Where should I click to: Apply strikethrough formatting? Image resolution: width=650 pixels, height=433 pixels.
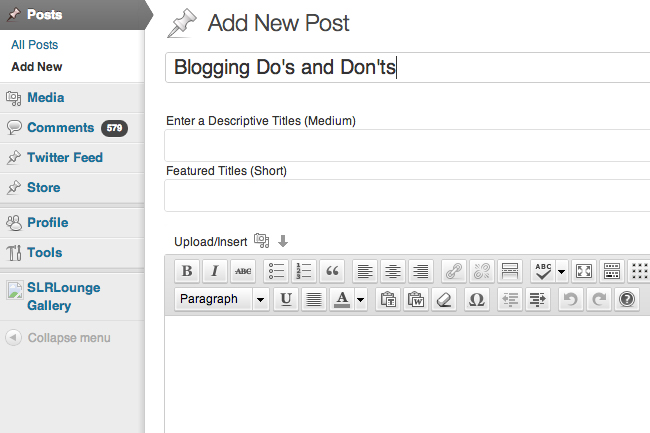[243, 271]
